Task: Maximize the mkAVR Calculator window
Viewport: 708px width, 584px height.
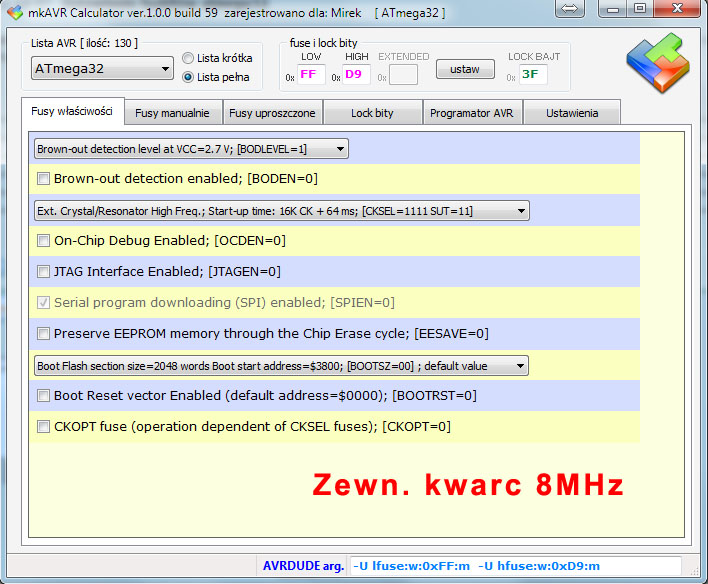Action: (x=640, y=9)
